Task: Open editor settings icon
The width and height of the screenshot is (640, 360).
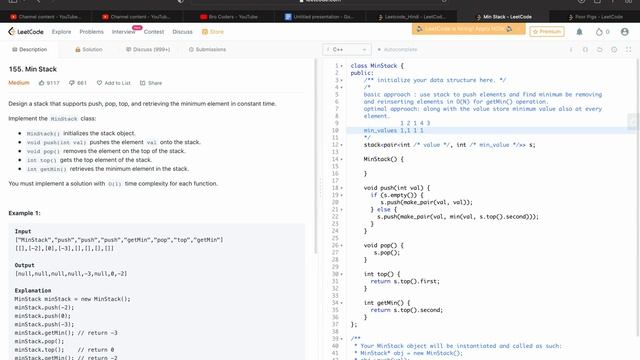Action: 614,49
